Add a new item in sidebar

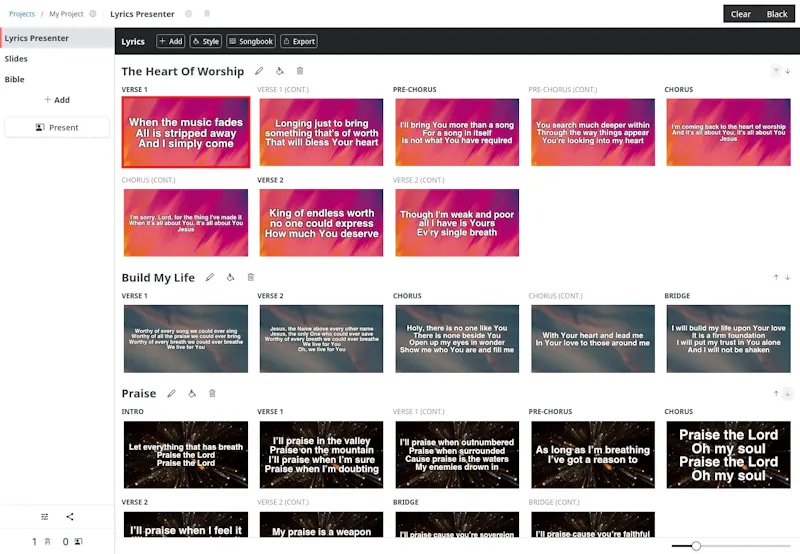(x=57, y=99)
